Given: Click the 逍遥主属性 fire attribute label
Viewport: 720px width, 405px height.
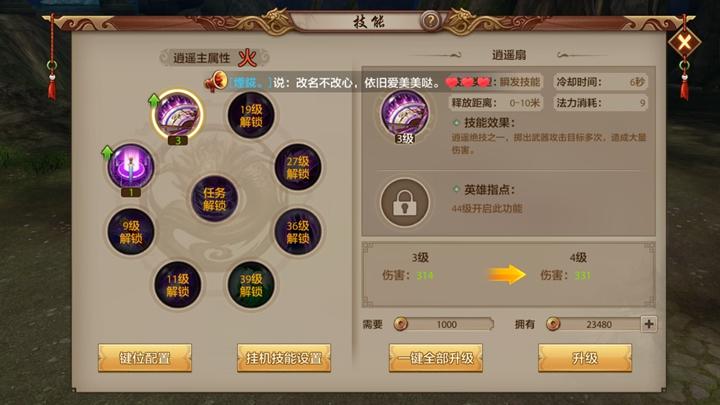Looking at the screenshot, I should point(214,58).
